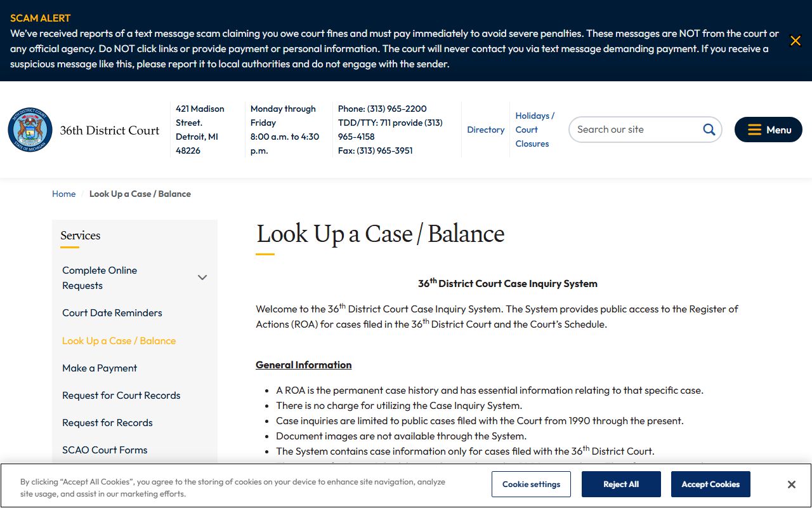Expand the Complete Online Requests submenu
The height and width of the screenshot is (508, 812).
click(x=202, y=277)
